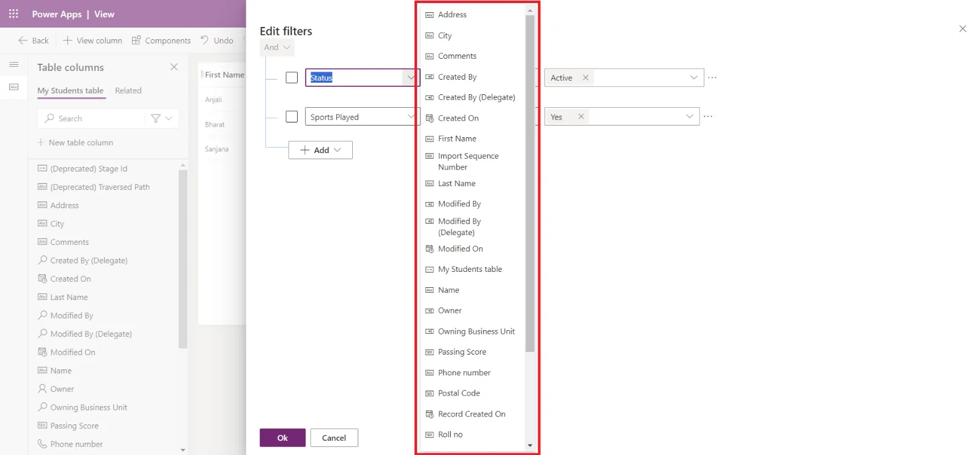
Task: Check the Status filter row checkbox
Action: click(x=292, y=78)
